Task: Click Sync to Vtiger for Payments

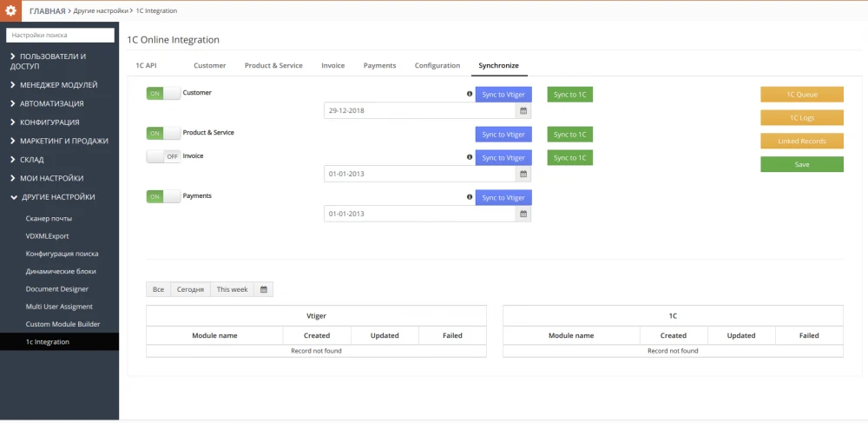Action: pyautogui.click(x=503, y=198)
